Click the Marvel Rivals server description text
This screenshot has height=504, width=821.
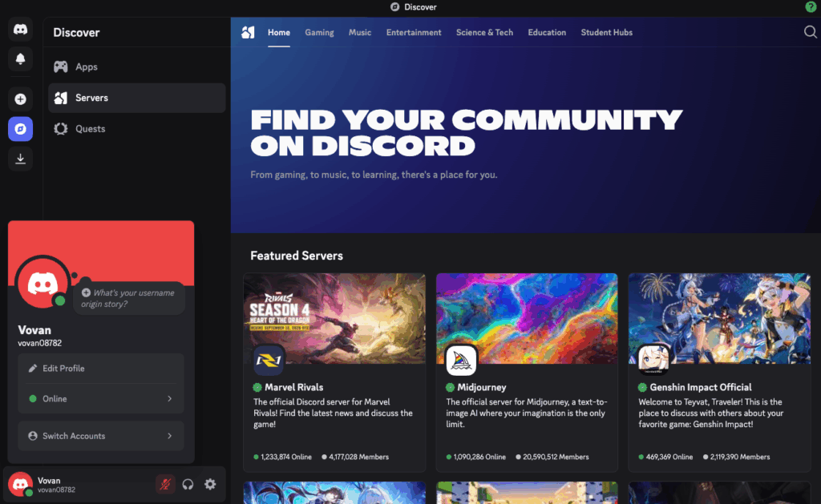click(x=333, y=413)
